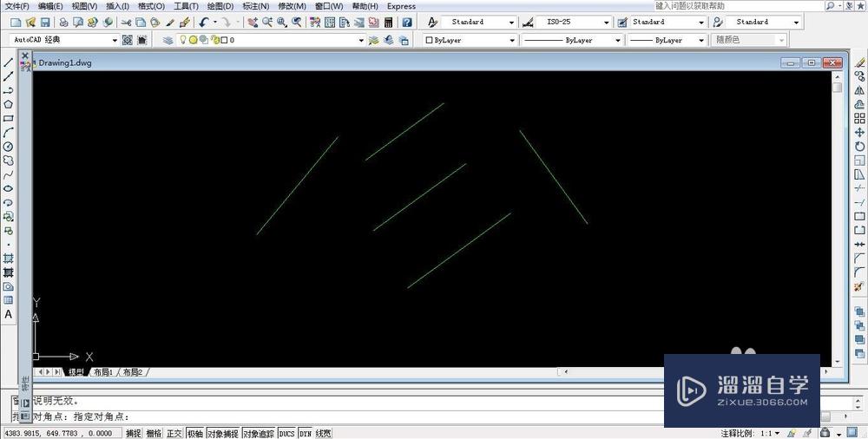Screen dimensions: 868x439
Task: Toggle 捕捉 snap mode in status bar
Action: (134, 433)
